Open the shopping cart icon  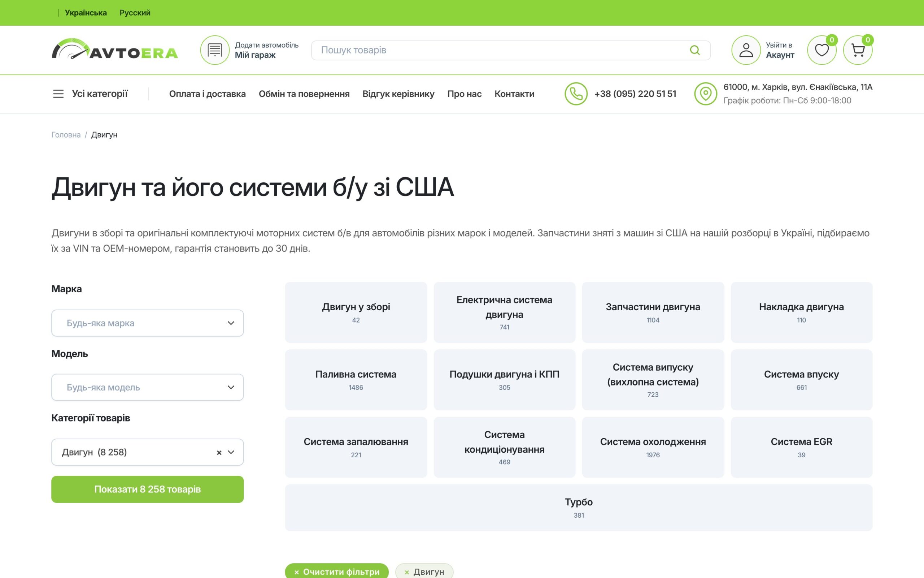(858, 50)
